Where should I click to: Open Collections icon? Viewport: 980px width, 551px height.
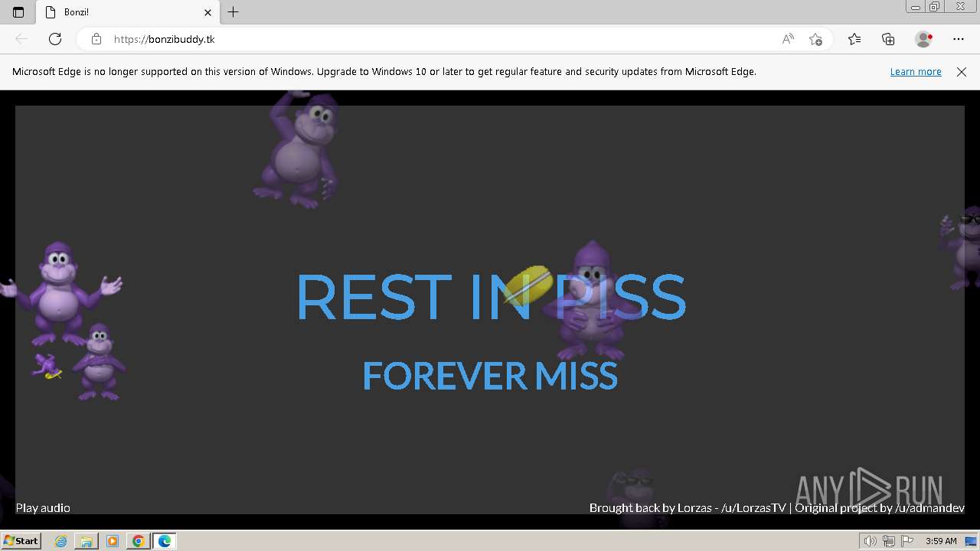[x=888, y=39]
